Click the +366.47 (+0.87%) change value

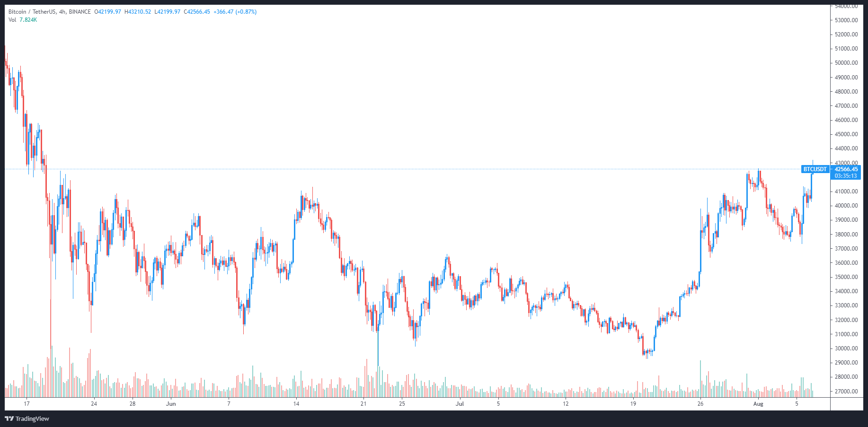pos(235,12)
